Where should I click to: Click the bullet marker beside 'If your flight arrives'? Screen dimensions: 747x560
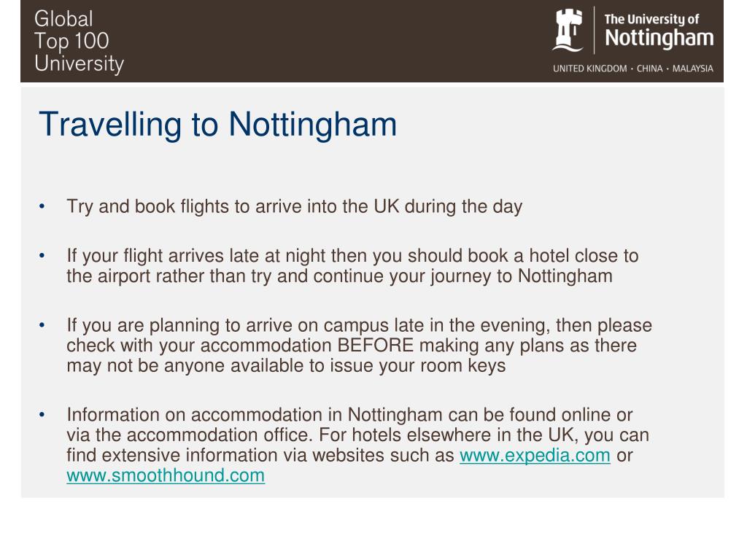click(42, 256)
